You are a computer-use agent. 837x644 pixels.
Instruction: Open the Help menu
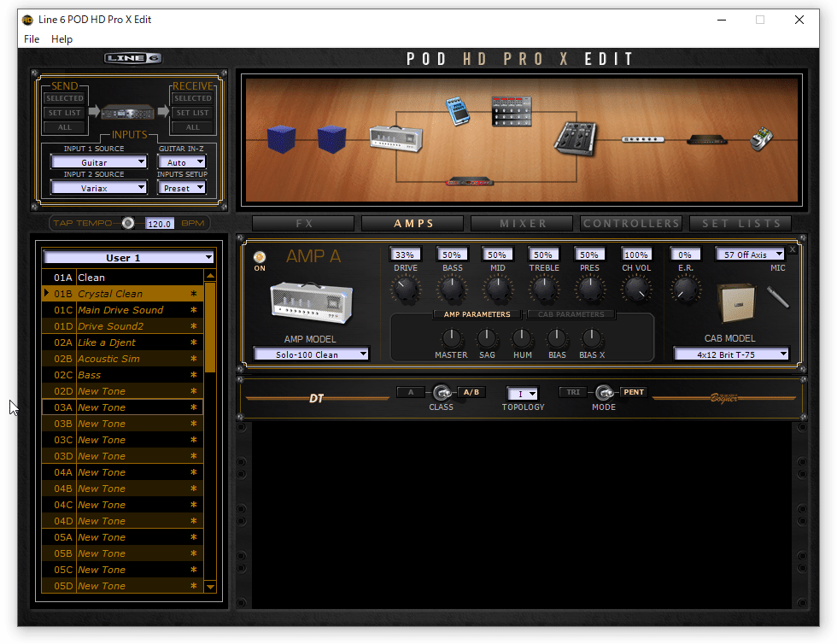61,39
